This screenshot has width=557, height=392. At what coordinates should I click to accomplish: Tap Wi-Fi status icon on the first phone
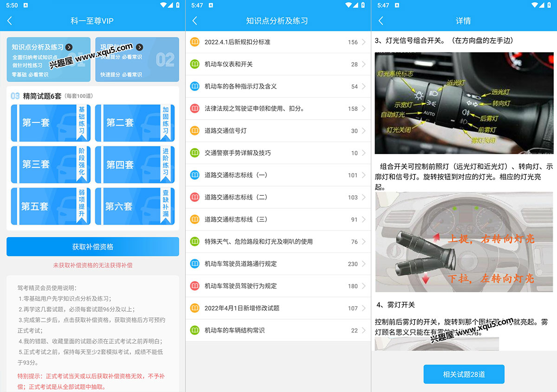pos(162,5)
